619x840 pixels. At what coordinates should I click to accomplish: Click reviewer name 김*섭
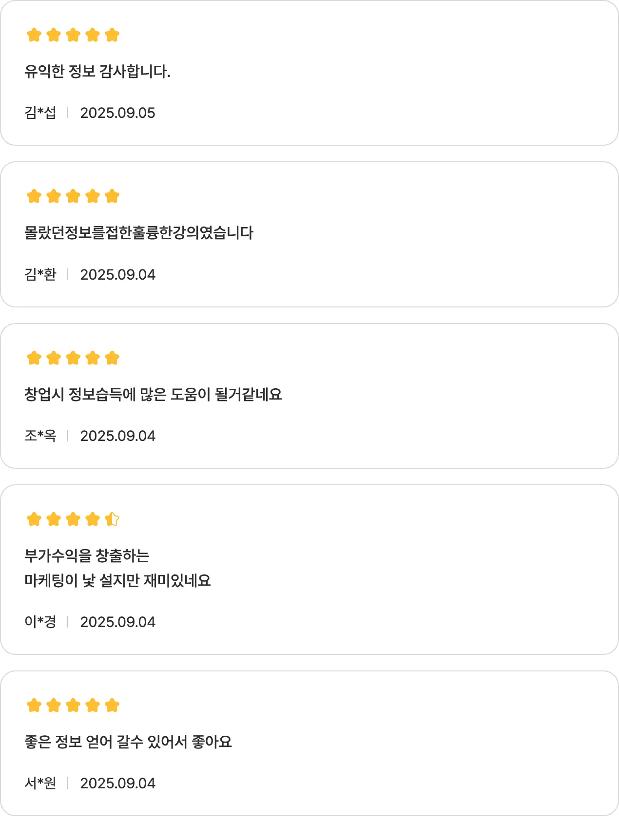point(40,113)
